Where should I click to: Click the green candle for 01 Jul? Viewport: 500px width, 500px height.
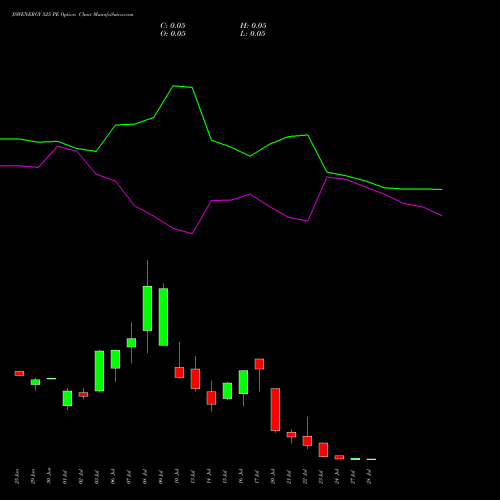(x=67, y=398)
